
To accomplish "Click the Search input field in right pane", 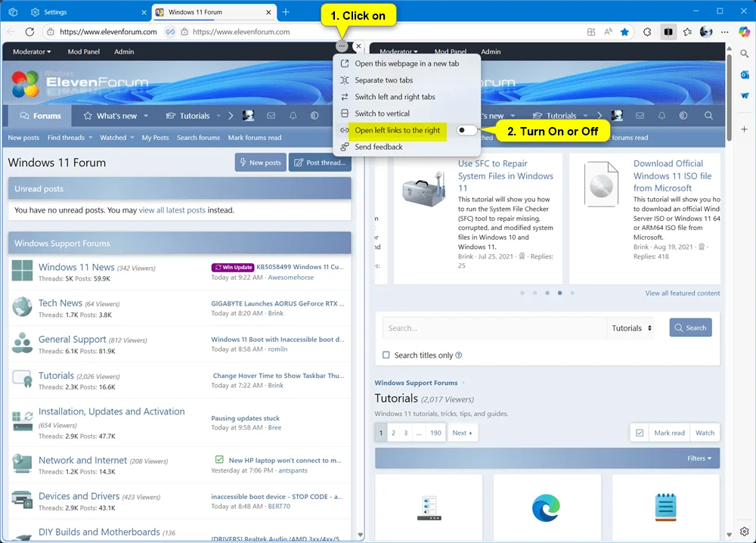I will (494, 328).
